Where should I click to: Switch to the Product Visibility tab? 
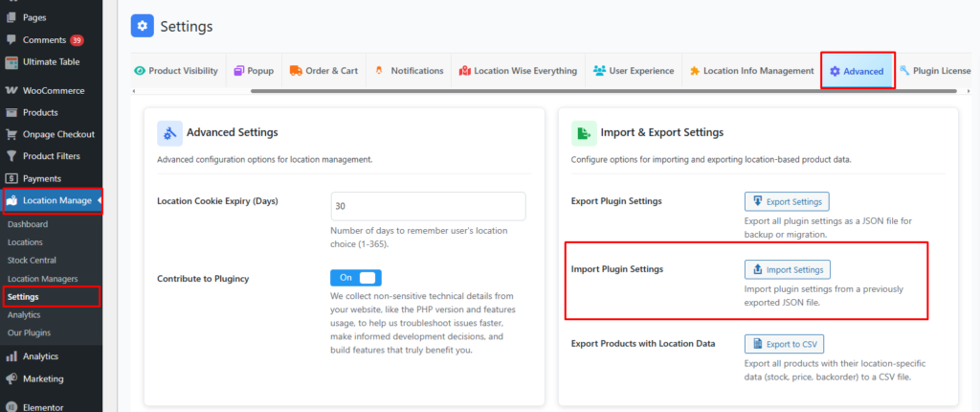click(x=177, y=71)
